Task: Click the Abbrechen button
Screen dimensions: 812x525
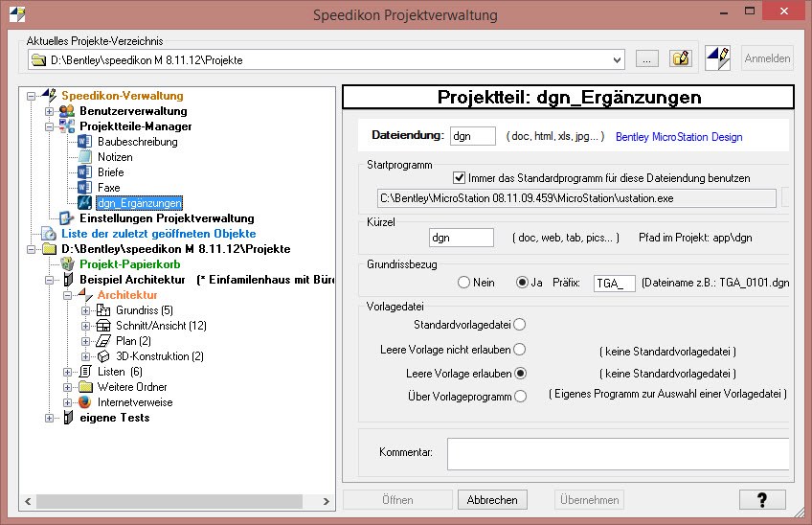Action: coord(492,499)
